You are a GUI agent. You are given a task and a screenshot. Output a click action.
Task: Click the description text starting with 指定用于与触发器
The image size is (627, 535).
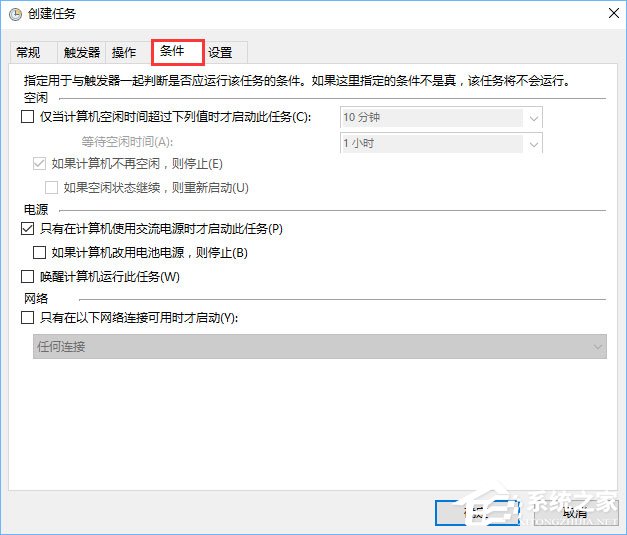point(297,80)
